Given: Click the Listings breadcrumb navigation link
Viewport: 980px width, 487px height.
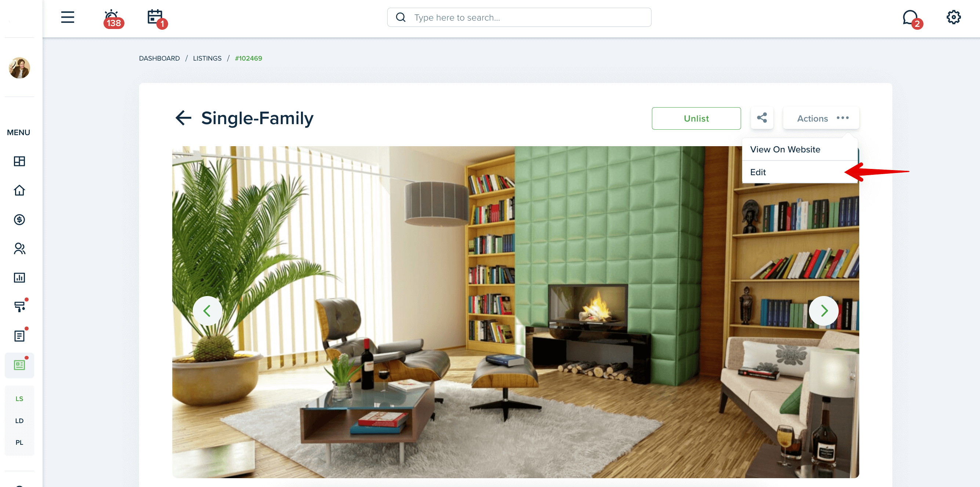Looking at the screenshot, I should click(207, 58).
